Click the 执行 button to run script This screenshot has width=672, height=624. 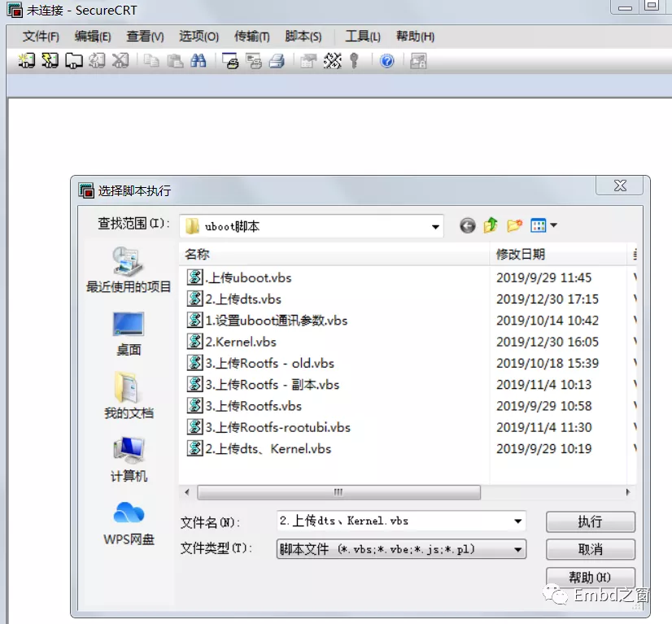[591, 521]
